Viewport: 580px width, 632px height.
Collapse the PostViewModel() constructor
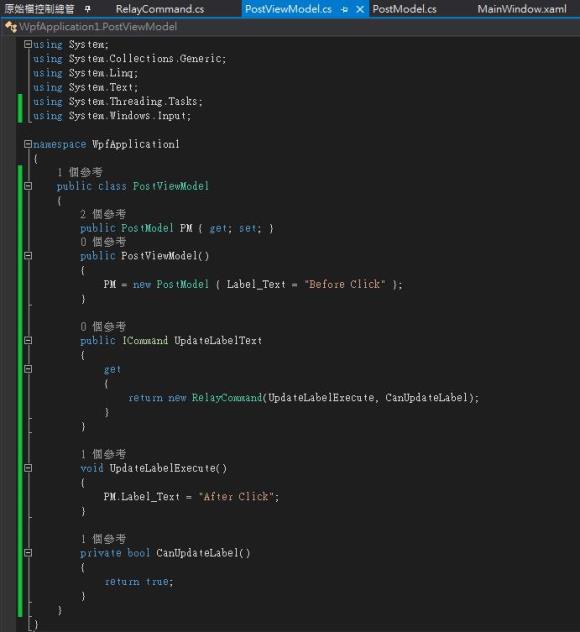[x=28, y=256]
